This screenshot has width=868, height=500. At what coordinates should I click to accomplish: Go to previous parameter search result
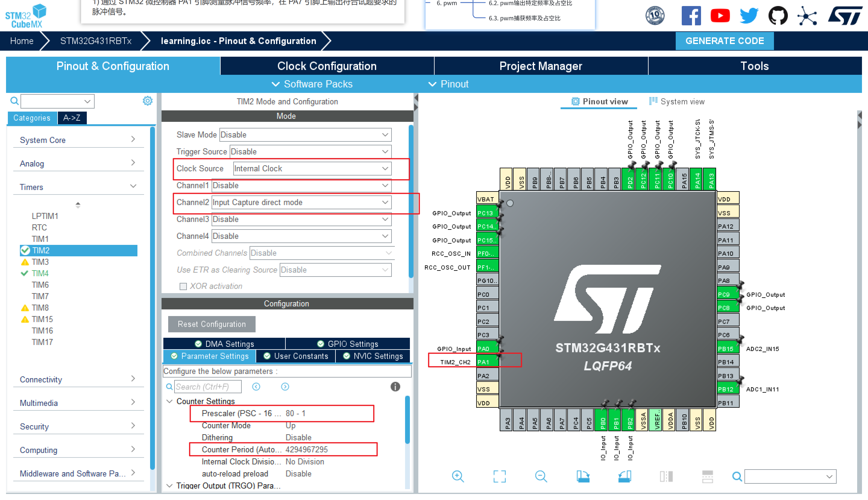point(256,387)
